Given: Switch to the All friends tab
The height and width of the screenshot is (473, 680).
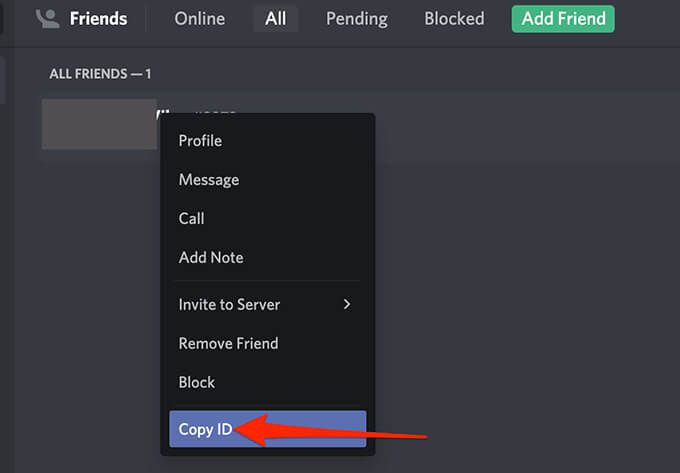Looking at the screenshot, I should [275, 19].
